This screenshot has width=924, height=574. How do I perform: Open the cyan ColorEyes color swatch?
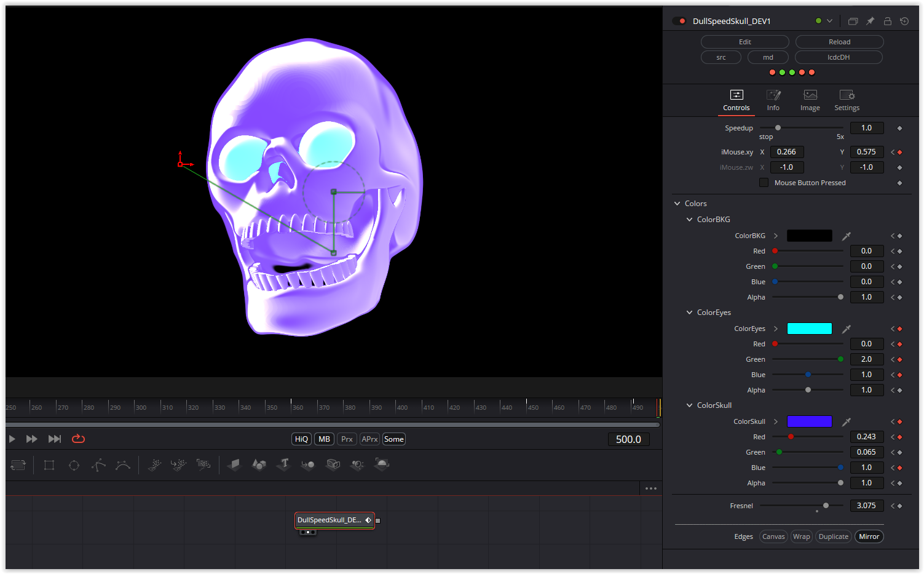810,329
